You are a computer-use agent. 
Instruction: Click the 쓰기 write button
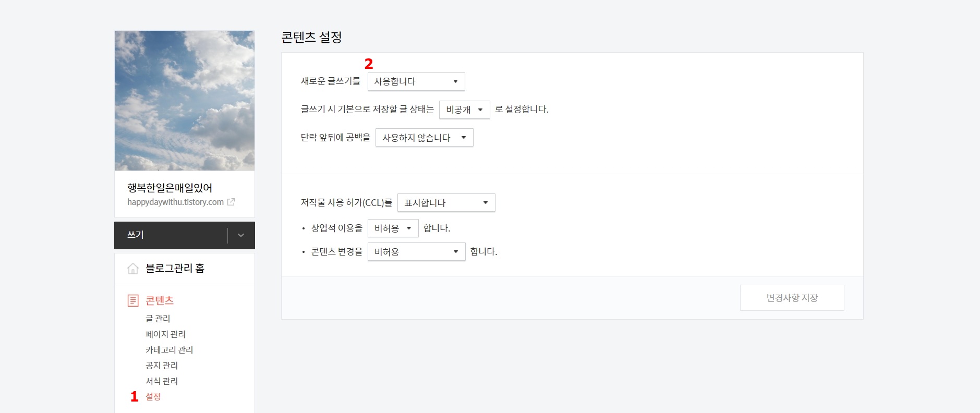(171, 235)
